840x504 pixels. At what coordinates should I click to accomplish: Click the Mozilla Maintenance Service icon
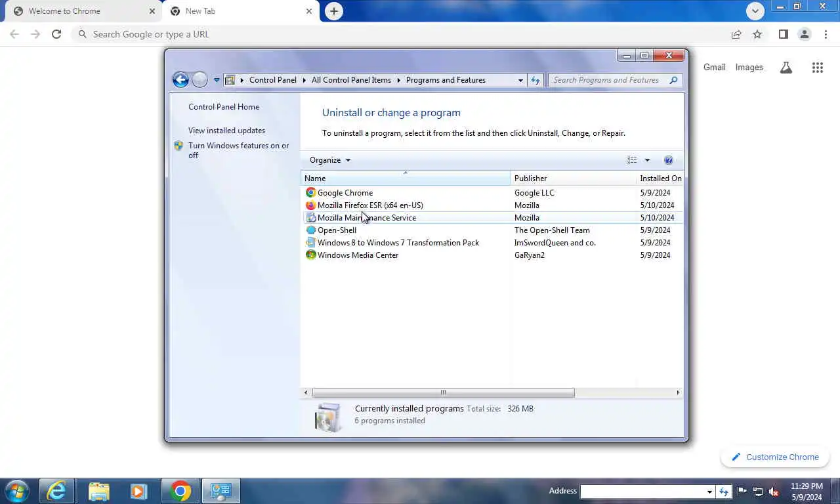310,217
